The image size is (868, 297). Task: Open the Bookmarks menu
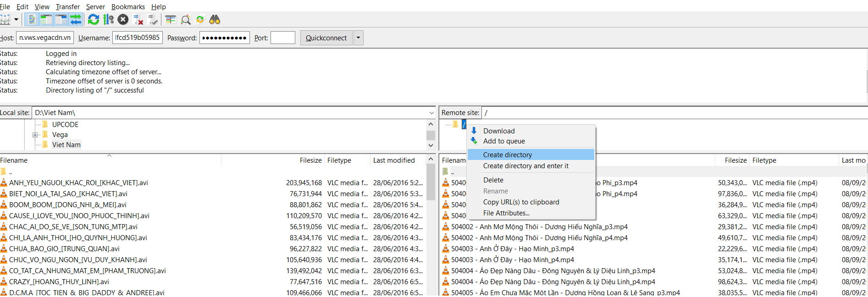point(128,6)
